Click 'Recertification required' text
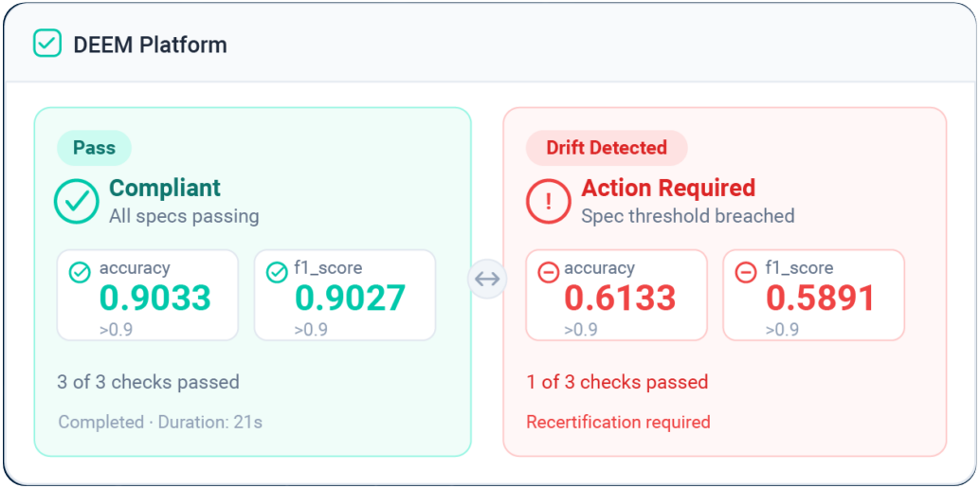 (x=618, y=422)
